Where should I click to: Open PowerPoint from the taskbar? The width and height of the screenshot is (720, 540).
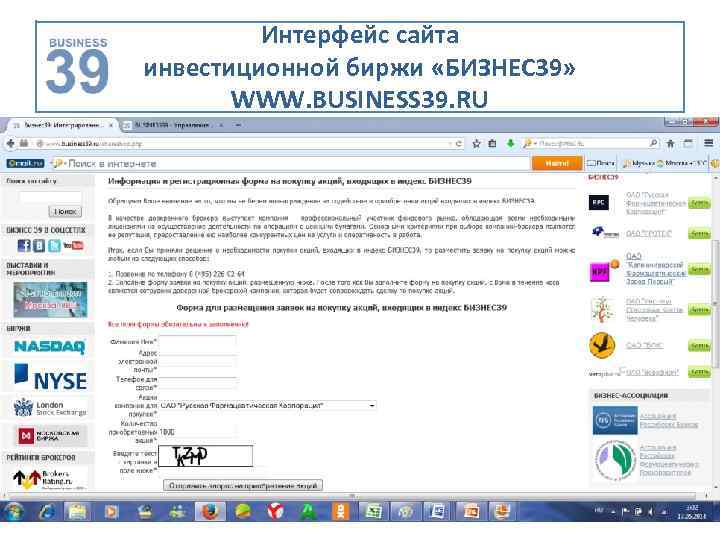coord(470,511)
